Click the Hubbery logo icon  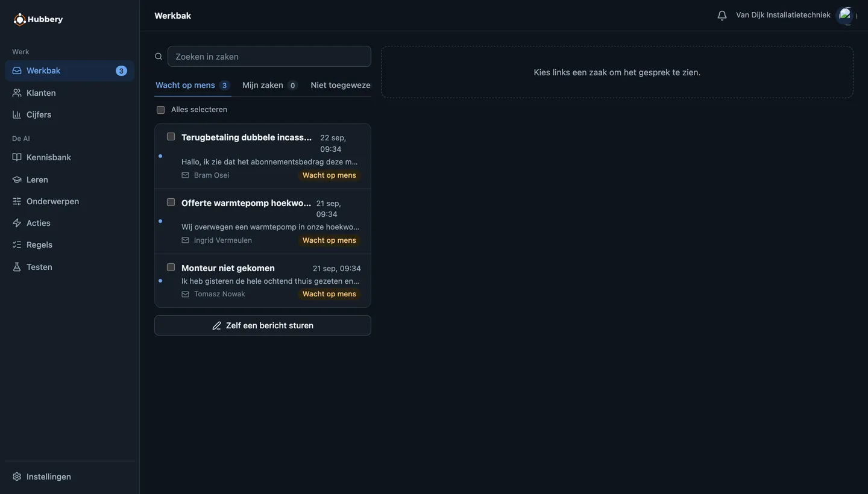pos(20,19)
